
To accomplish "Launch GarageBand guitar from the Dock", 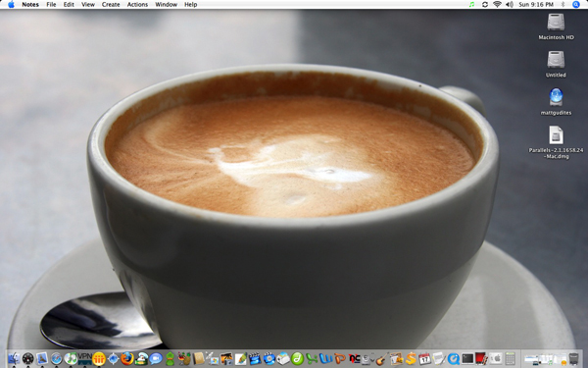I will tap(382, 358).
